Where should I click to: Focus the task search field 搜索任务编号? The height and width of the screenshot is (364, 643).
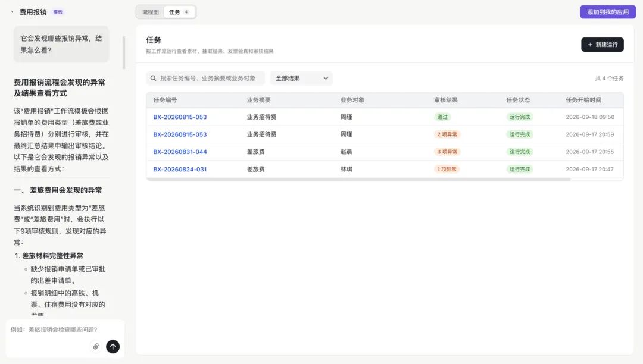pyautogui.click(x=205, y=78)
